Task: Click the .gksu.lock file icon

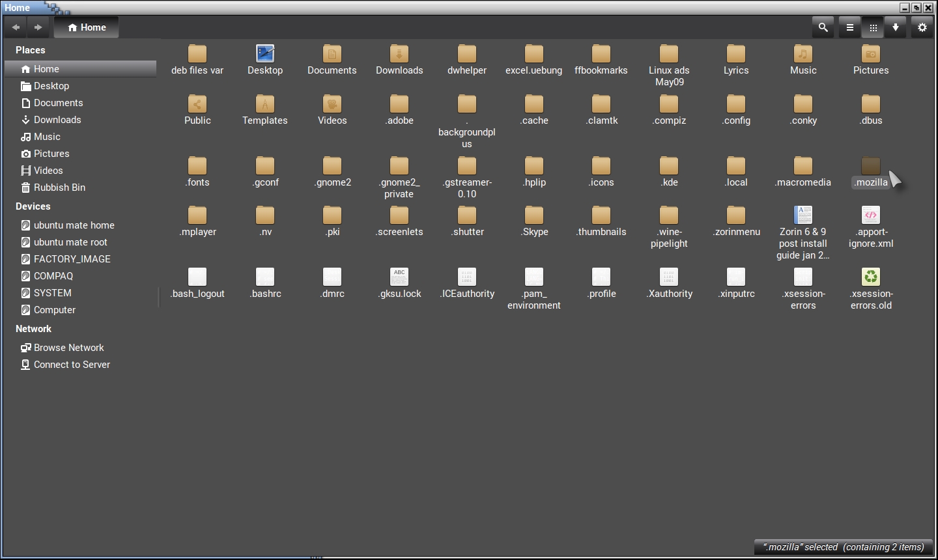Action: tap(399, 277)
